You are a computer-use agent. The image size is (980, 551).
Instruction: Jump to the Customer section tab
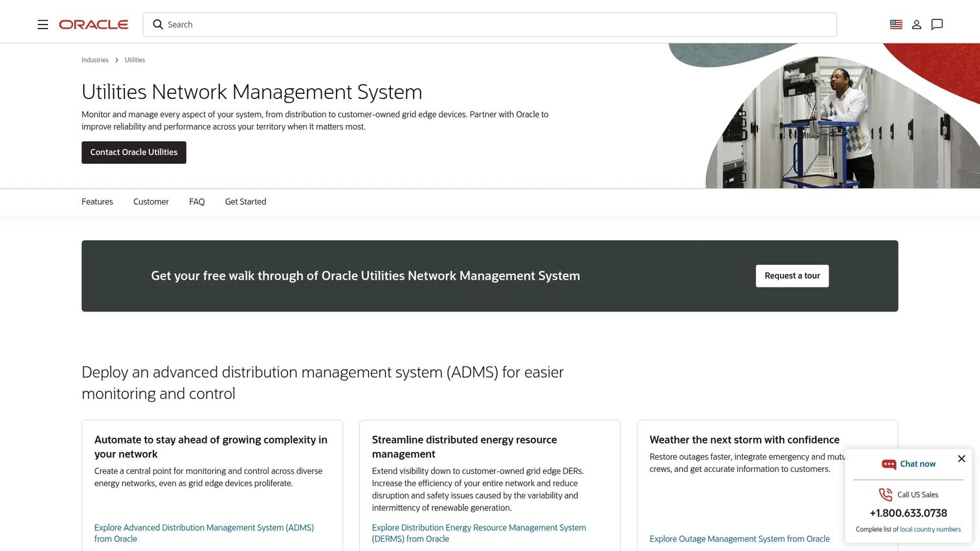tap(151, 202)
